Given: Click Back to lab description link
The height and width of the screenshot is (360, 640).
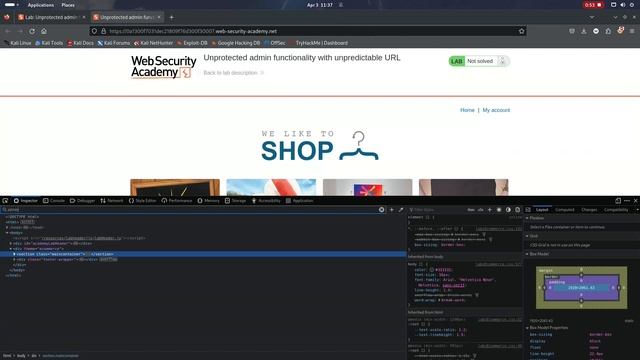Looking at the screenshot, I should pos(233,73).
